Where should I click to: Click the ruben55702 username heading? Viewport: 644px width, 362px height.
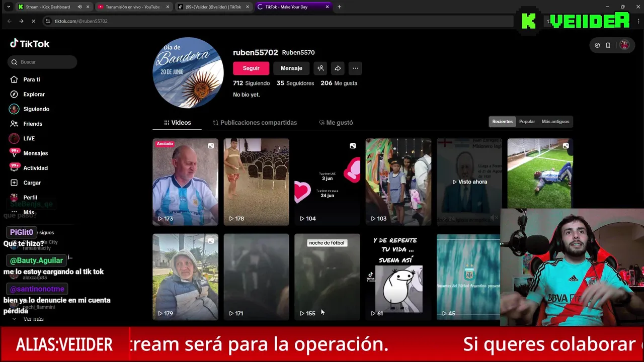[255, 52]
